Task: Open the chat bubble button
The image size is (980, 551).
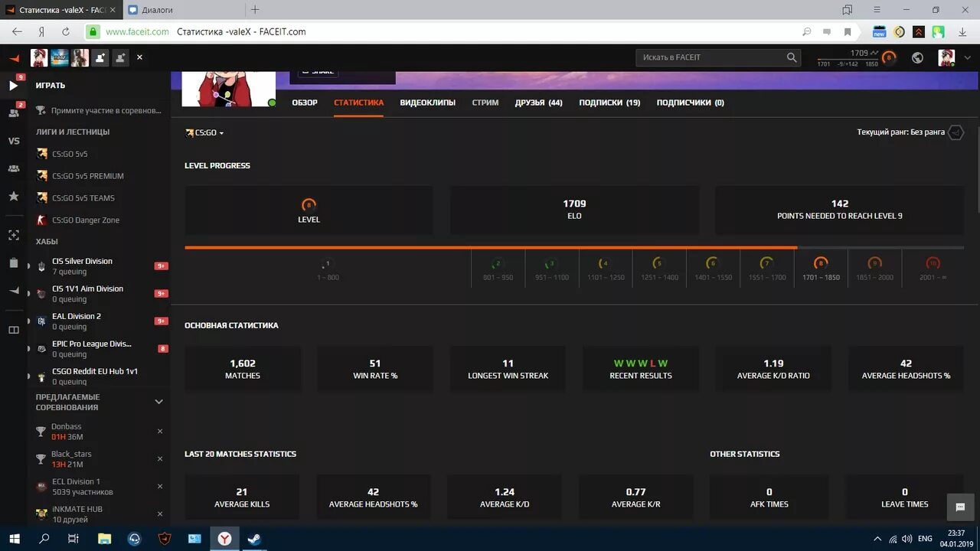Action: point(960,507)
